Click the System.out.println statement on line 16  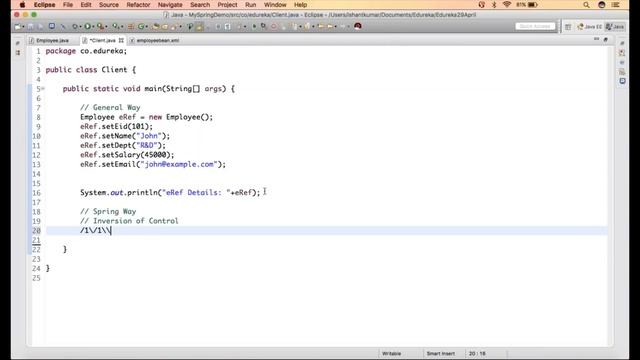pos(170,192)
